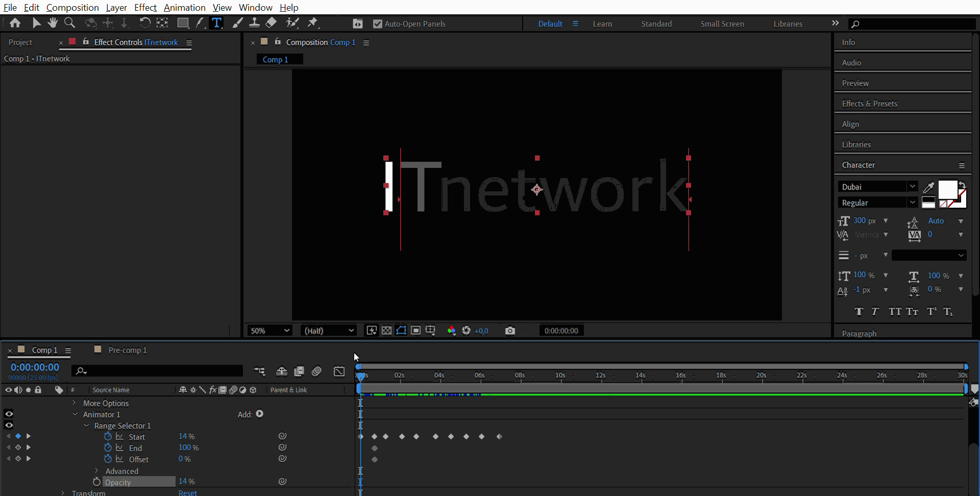980x496 pixels.
Task: Select the Pen tool
Action: pyautogui.click(x=201, y=22)
